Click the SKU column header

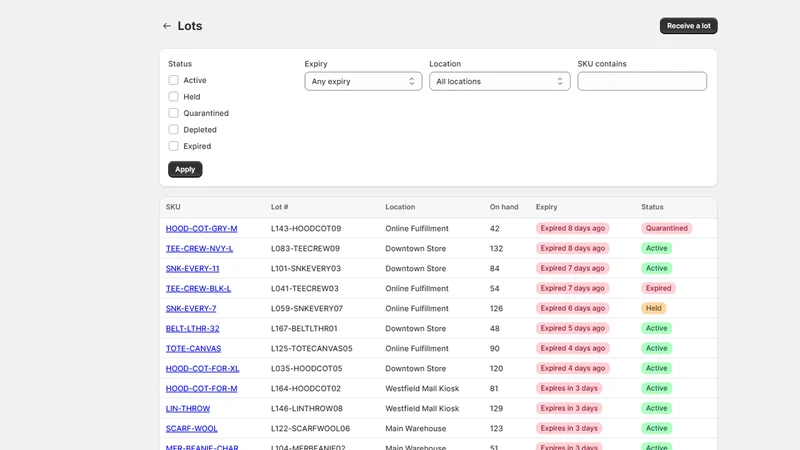(x=173, y=207)
